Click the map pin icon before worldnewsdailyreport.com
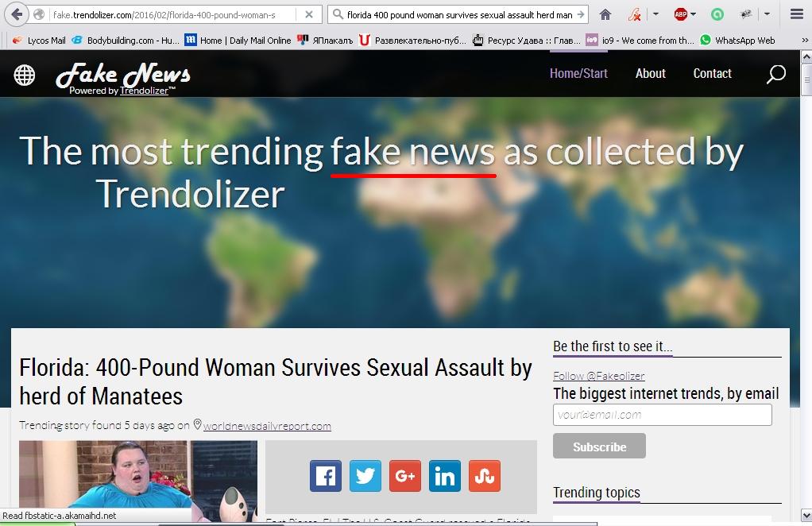812x526 pixels. (197, 424)
